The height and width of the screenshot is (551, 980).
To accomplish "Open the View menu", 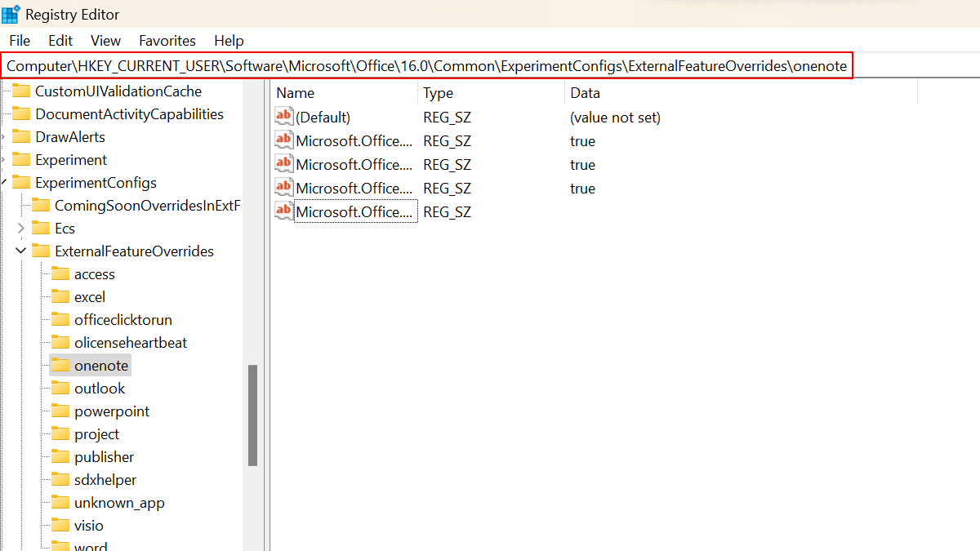I will 105,40.
